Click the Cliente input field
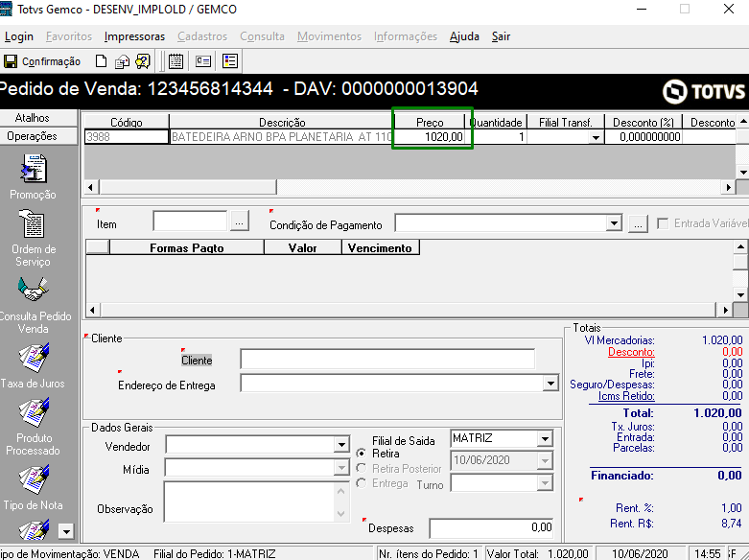749x560 pixels. tap(387, 360)
